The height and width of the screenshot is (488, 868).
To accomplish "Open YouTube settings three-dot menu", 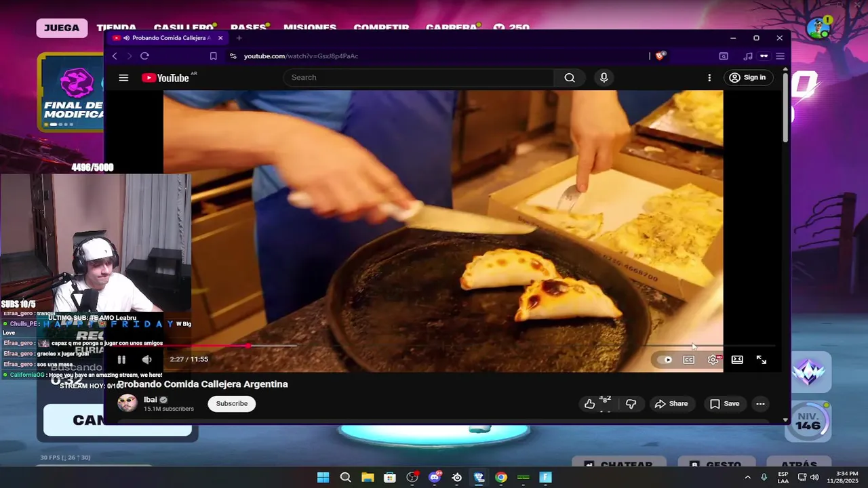I will click(x=709, y=78).
